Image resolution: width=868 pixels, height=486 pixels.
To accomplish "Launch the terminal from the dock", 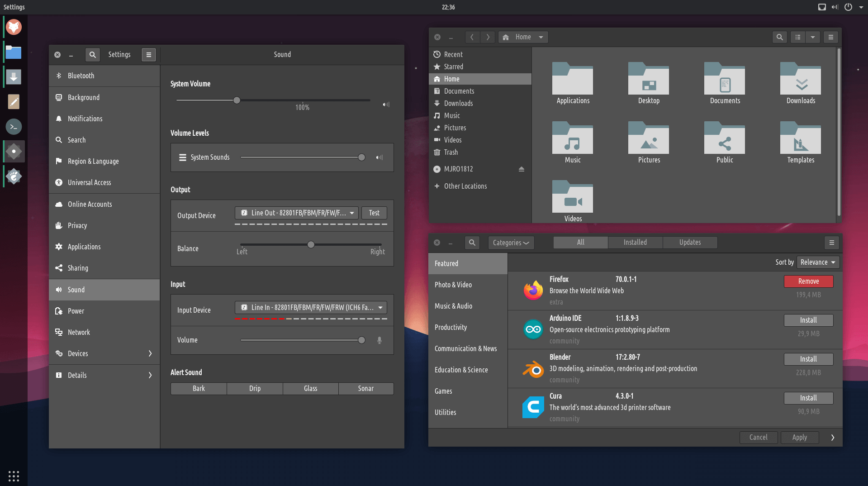I will [x=14, y=127].
